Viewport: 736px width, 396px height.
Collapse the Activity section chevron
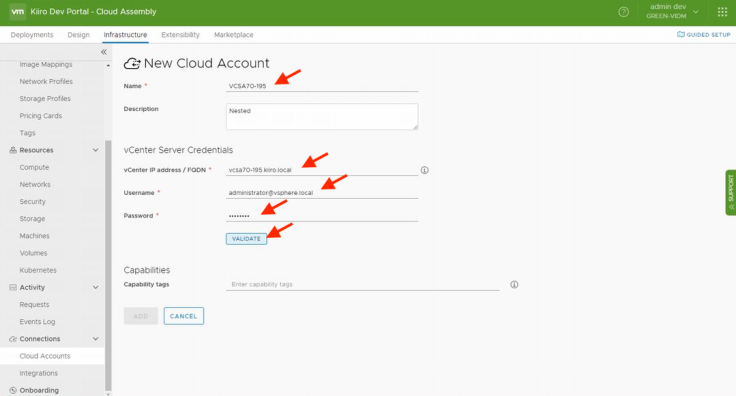point(96,287)
